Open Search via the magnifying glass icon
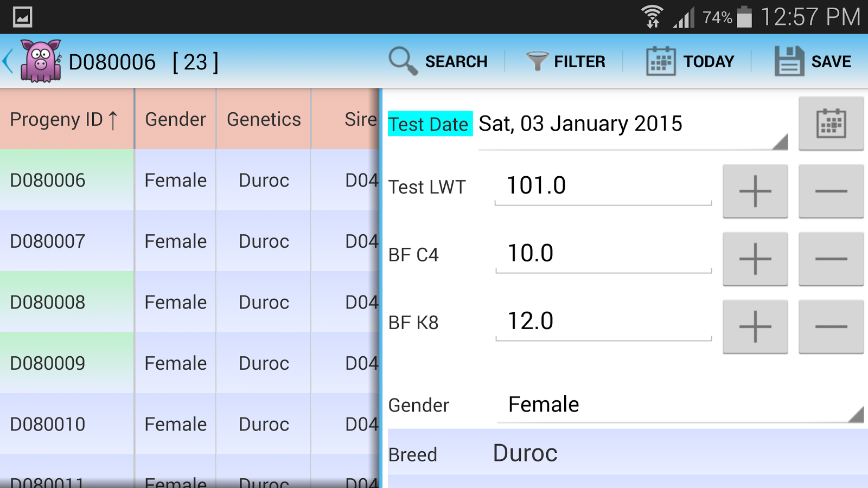The height and width of the screenshot is (488, 868). (403, 61)
